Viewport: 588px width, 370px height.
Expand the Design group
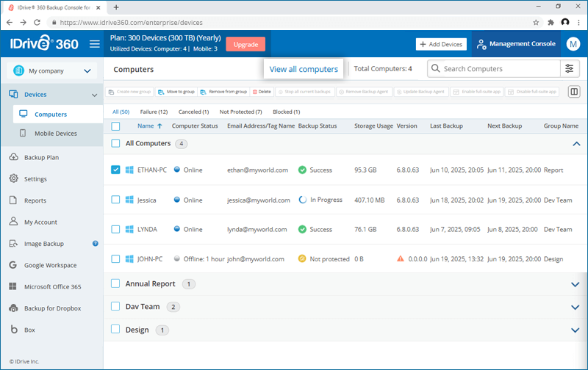576,330
